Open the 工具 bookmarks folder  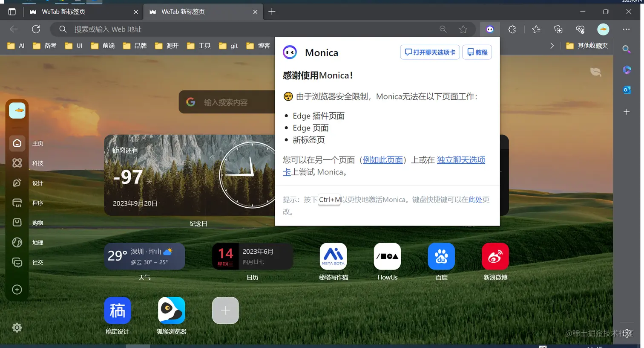tap(198, 46)
